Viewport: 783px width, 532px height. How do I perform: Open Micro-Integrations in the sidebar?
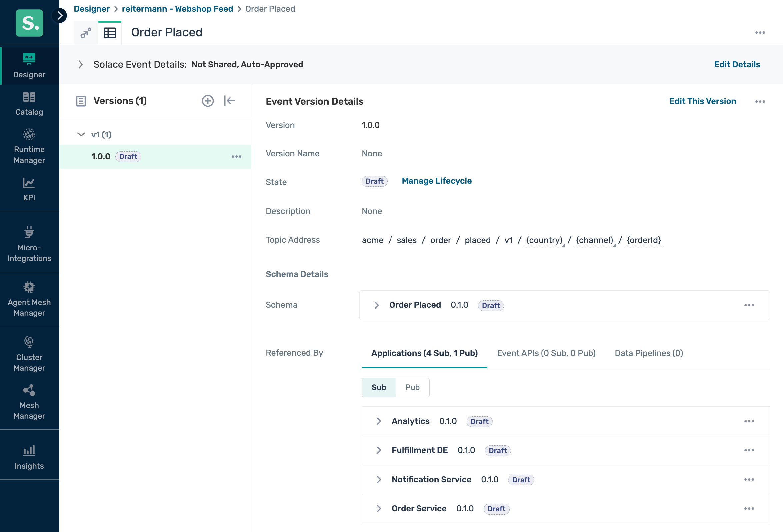29,244
